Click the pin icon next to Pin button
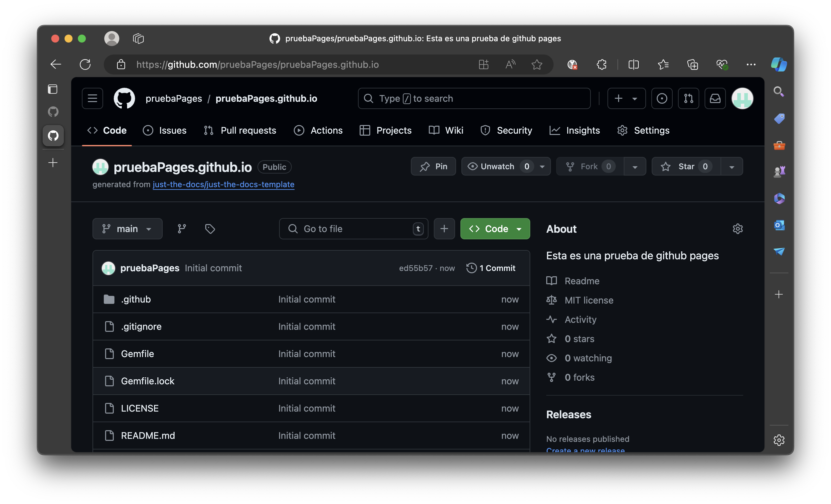This screenshot has height=504, width=831. [x=424, y=166]
